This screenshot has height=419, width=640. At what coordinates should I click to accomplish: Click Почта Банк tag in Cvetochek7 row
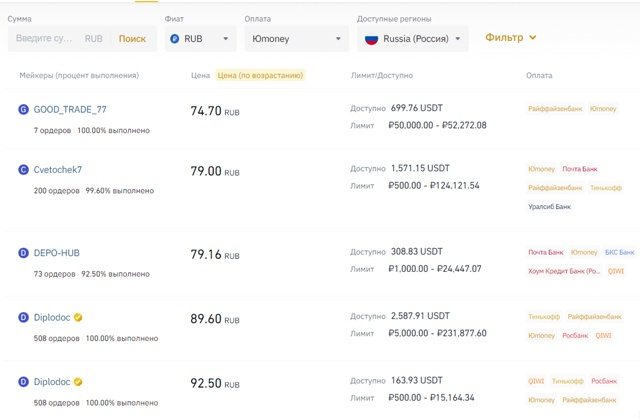coord(579,169)
